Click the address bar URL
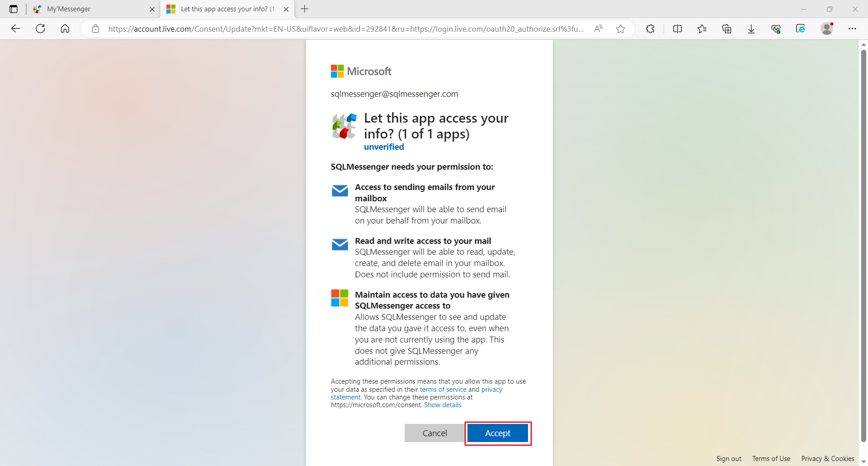 coord(346,29)
